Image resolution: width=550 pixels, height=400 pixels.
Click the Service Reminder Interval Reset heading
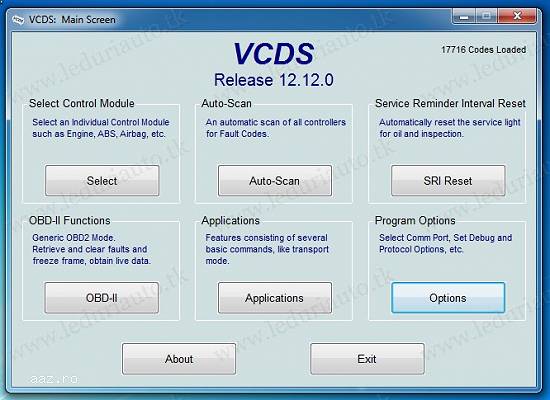[x=450, y=103]
